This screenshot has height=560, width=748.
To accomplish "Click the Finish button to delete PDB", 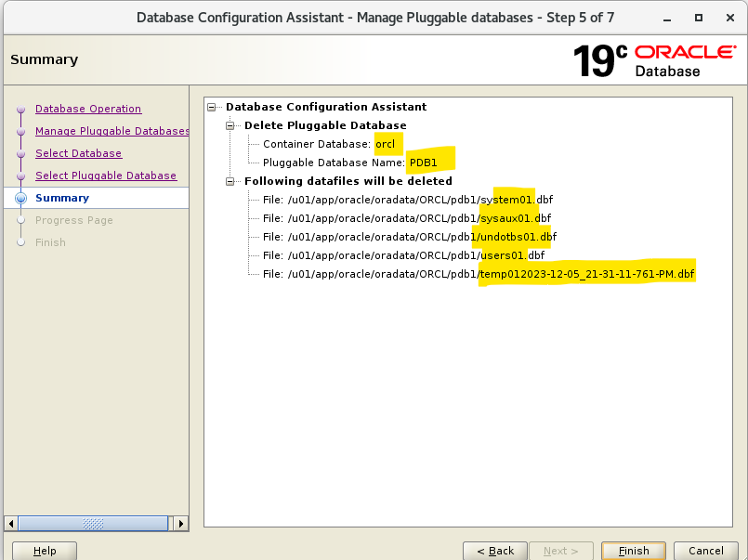I will [x=634, y=551].
